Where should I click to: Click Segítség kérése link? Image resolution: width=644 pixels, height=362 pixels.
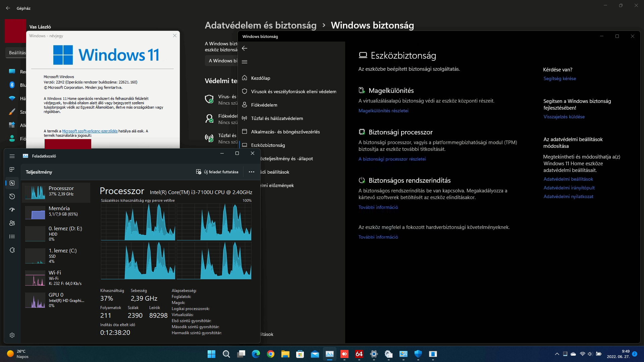coord(559,78)
